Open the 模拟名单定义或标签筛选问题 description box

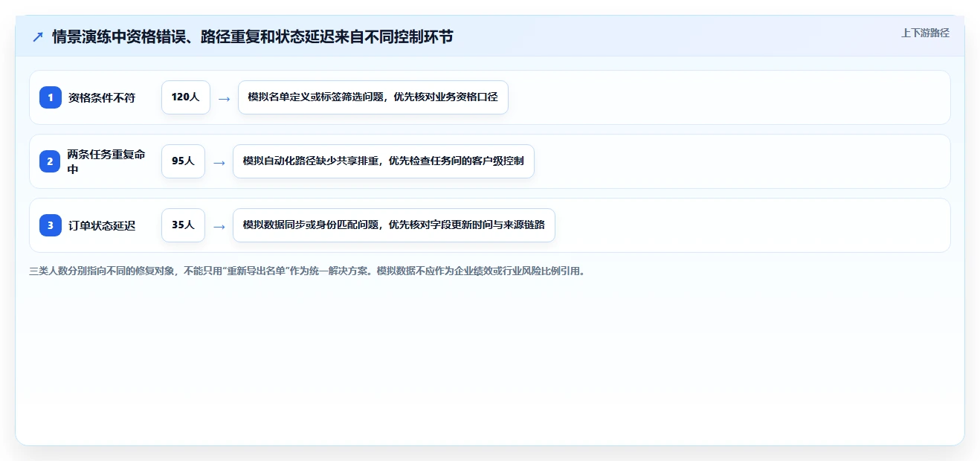[373, 97]
